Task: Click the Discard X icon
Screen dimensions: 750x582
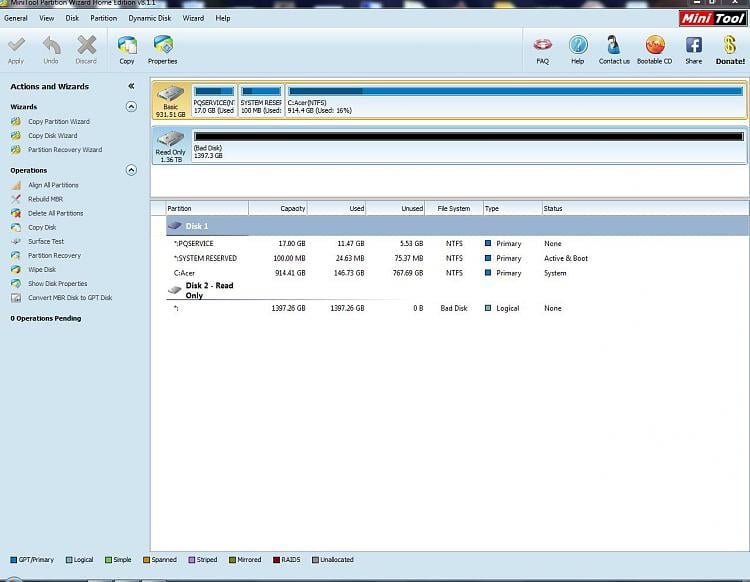Action: [87, 45]
